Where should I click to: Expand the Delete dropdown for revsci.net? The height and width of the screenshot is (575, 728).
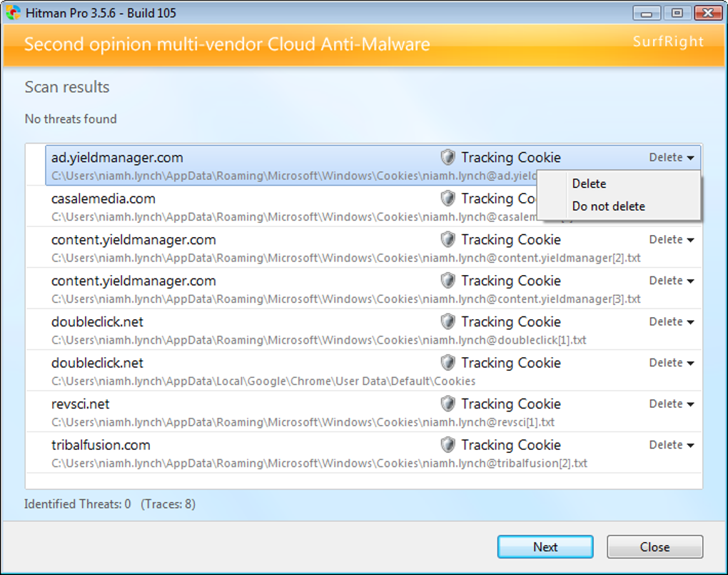tap(671, 404)
